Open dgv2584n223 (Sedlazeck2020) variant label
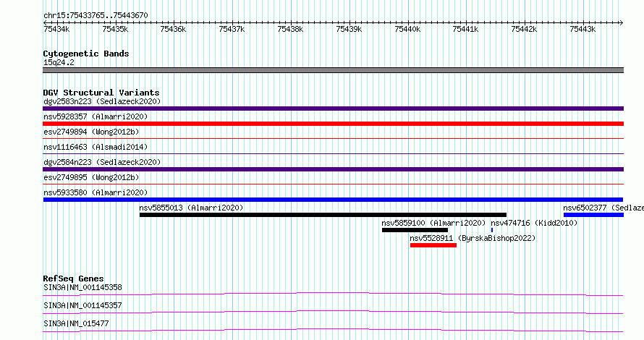 [102, 162]
